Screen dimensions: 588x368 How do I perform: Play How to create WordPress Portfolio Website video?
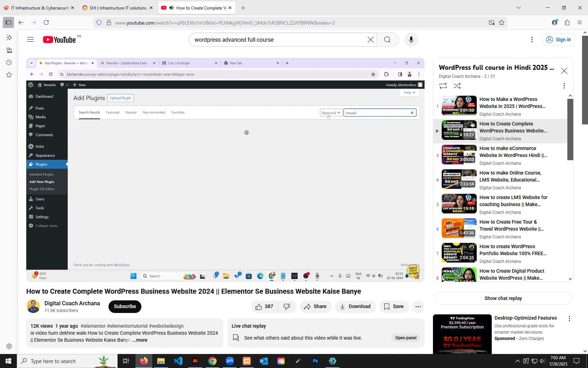500,253
